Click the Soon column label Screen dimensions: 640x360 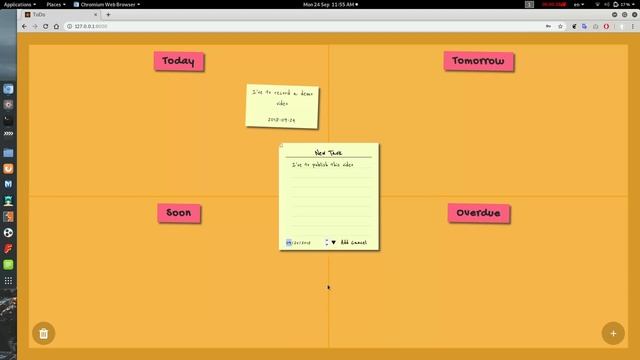(x=179, y=213)
